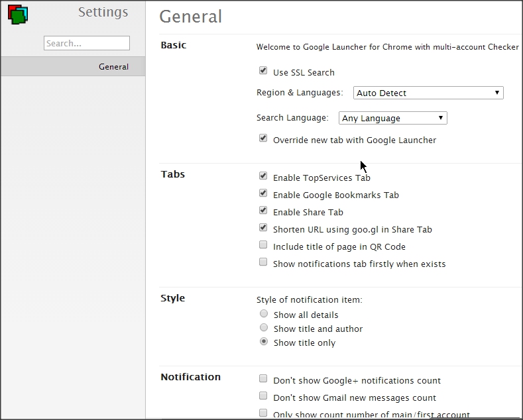Image resolution: width=523 pixels, height=420 pixels.
Task: Enable Don't show Gmail new messages count
Action: pyautogui.click(x=263, y=397)
